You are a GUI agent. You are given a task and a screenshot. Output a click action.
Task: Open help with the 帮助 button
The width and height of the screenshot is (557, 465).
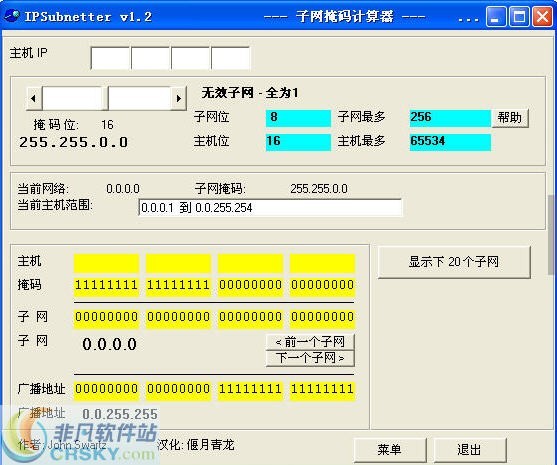pos(510,118)
